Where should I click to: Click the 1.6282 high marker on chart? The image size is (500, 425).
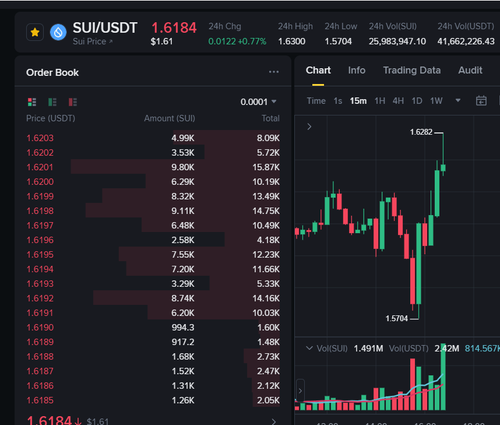(421, 132)
